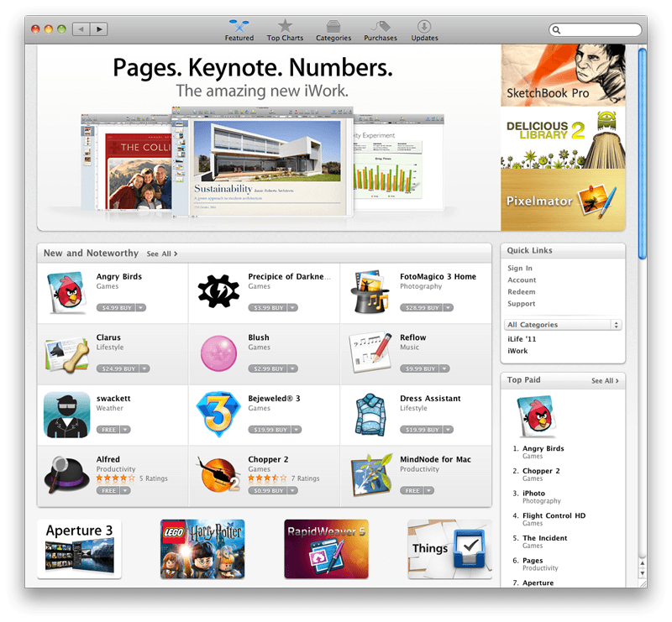672x622 pixels.
Task: Open iLife '11 quick link
Action: tap(522, 339)
